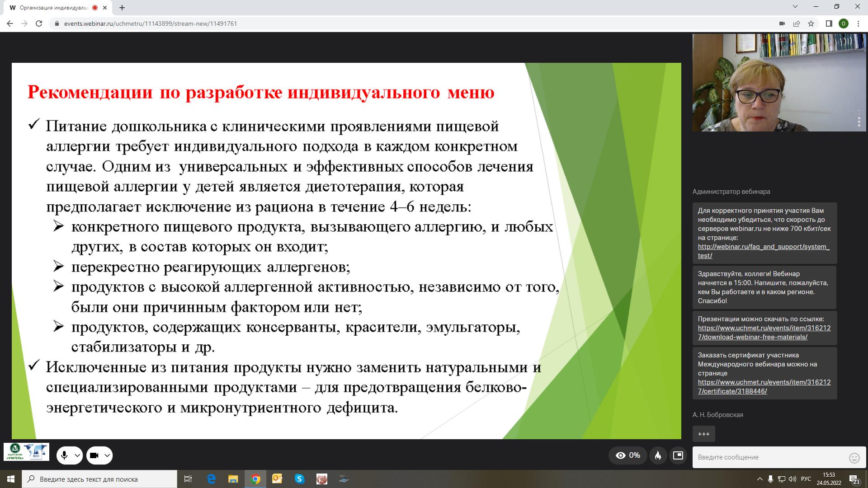Open the emoji picker in chat

(x=854, y=458)
